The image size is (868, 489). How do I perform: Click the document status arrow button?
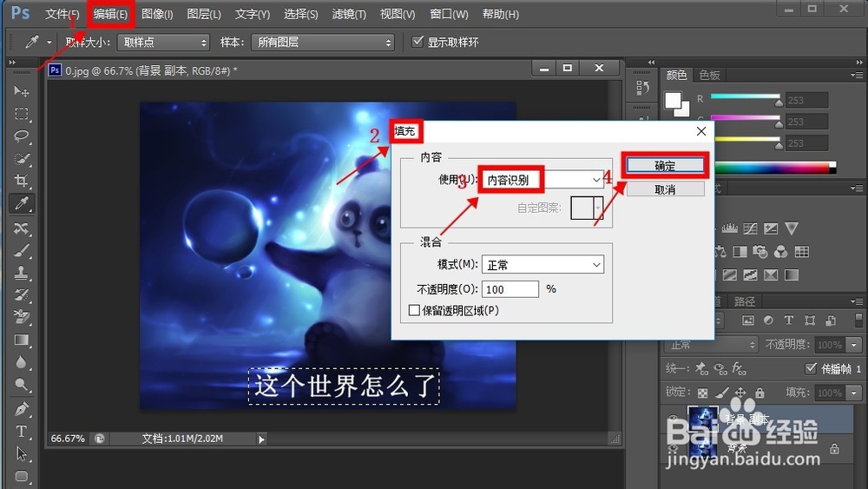[261, 439]
